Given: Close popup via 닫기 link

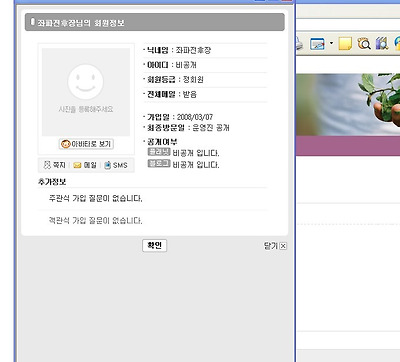Looking at the screenshot, I should pos(275,246).
